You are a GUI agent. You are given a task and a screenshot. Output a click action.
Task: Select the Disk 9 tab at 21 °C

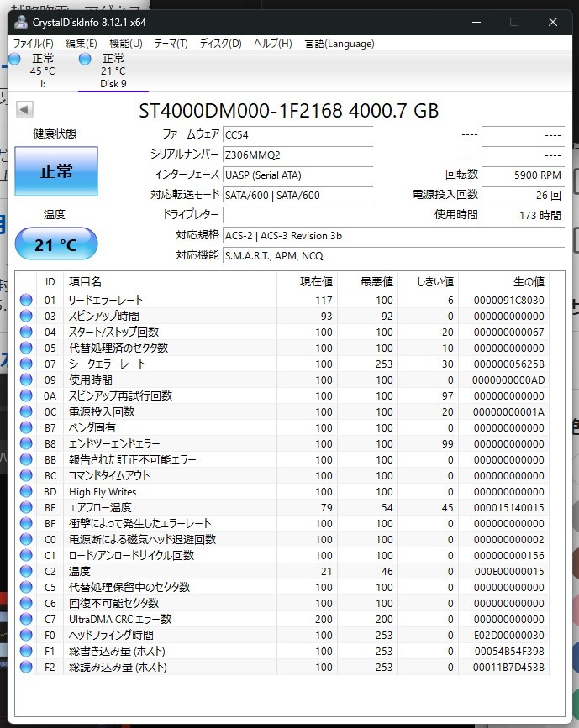click(x=113, y=71)
